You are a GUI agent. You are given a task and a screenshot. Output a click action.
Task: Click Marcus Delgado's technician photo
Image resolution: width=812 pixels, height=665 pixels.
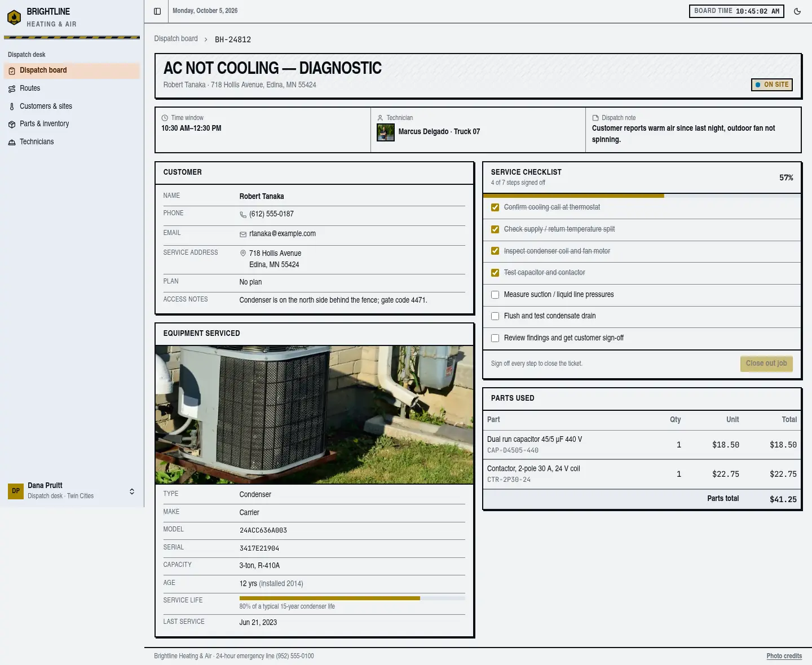pos(386,132)
